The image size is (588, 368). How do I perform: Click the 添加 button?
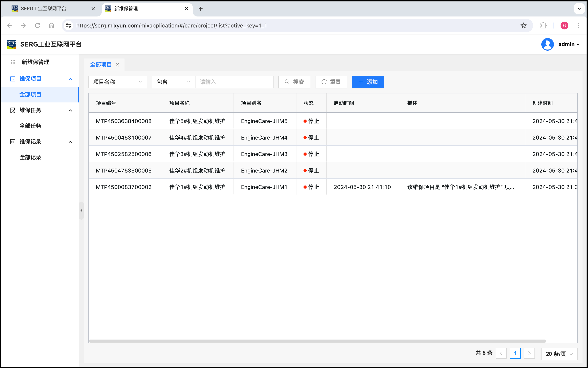point(368,82)
